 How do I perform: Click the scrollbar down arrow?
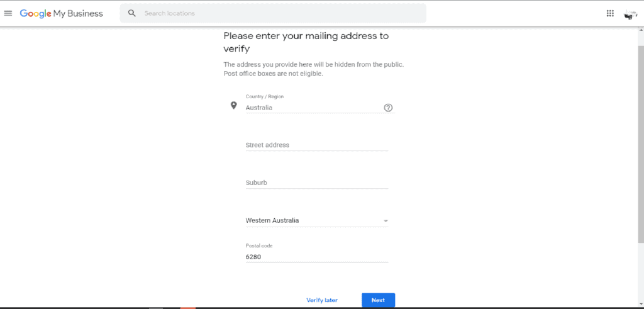tap(641, 303)
